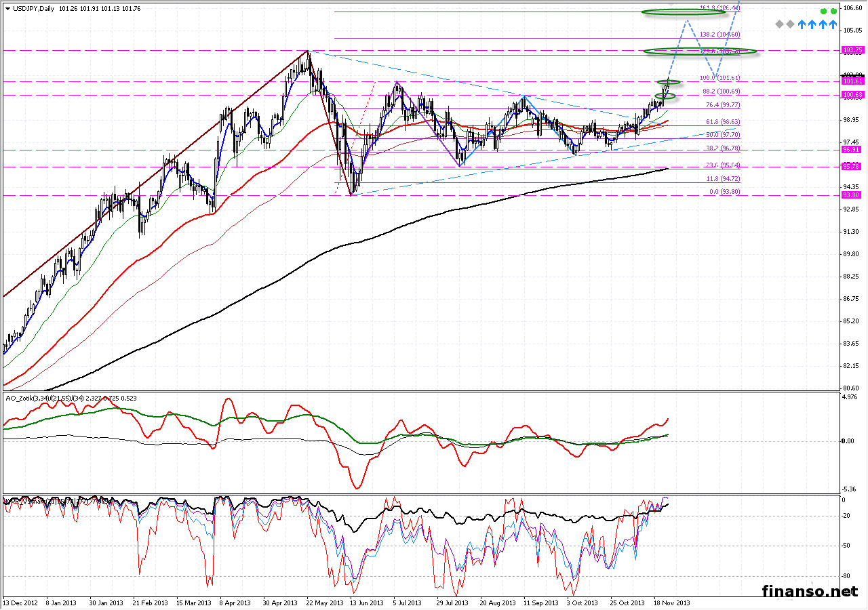Click the rightmost green dot indicator

click(x=833, y=12)
